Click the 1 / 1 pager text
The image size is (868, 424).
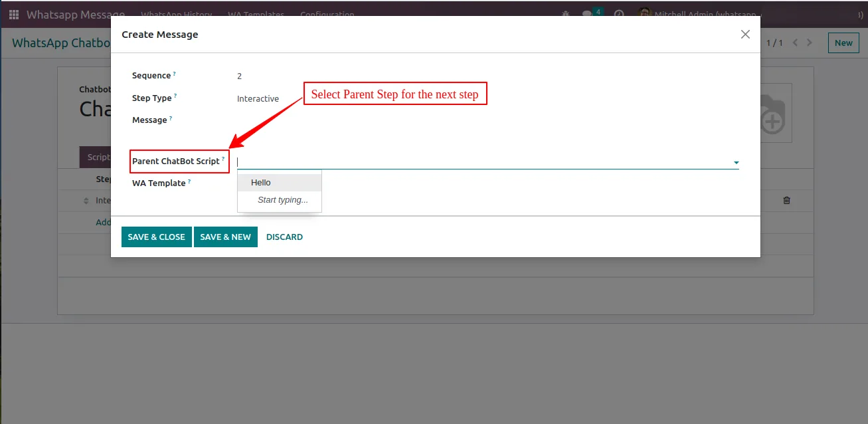(x=775, y=43)
